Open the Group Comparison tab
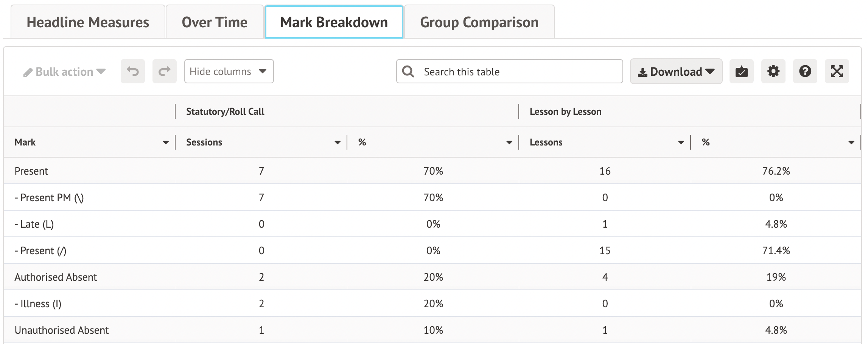868x344 pixels. click(x=479, y=22)
